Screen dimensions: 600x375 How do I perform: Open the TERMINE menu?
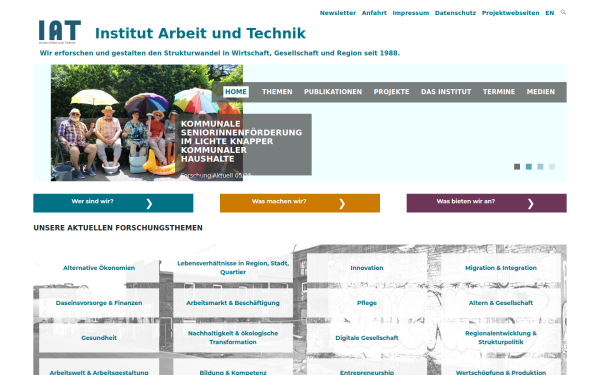point(499,92)
